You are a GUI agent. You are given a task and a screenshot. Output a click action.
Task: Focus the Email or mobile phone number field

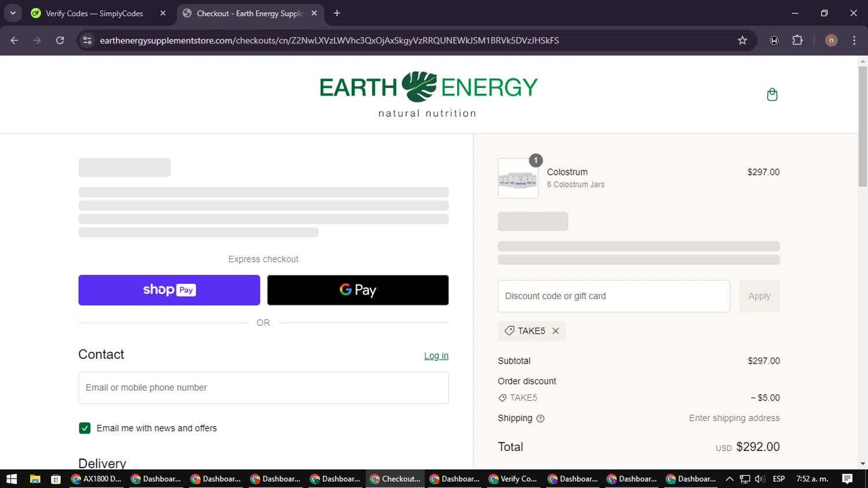click(263, 388)
